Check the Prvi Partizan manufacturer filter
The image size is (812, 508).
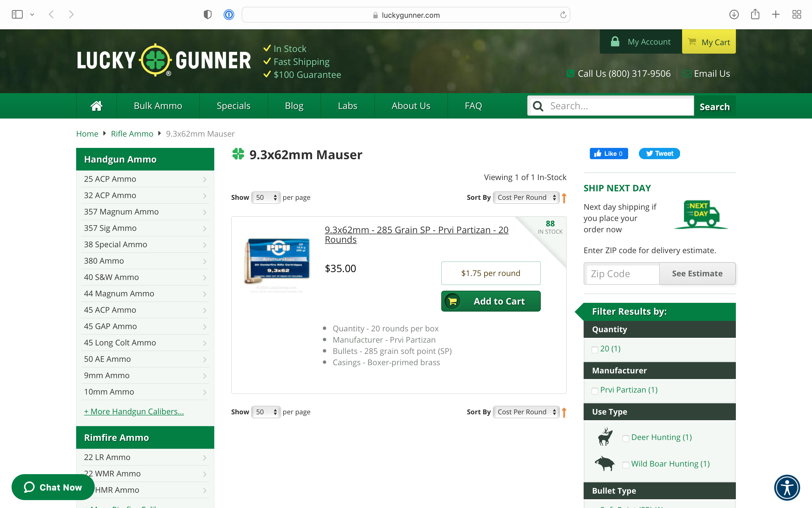[595, 391]
